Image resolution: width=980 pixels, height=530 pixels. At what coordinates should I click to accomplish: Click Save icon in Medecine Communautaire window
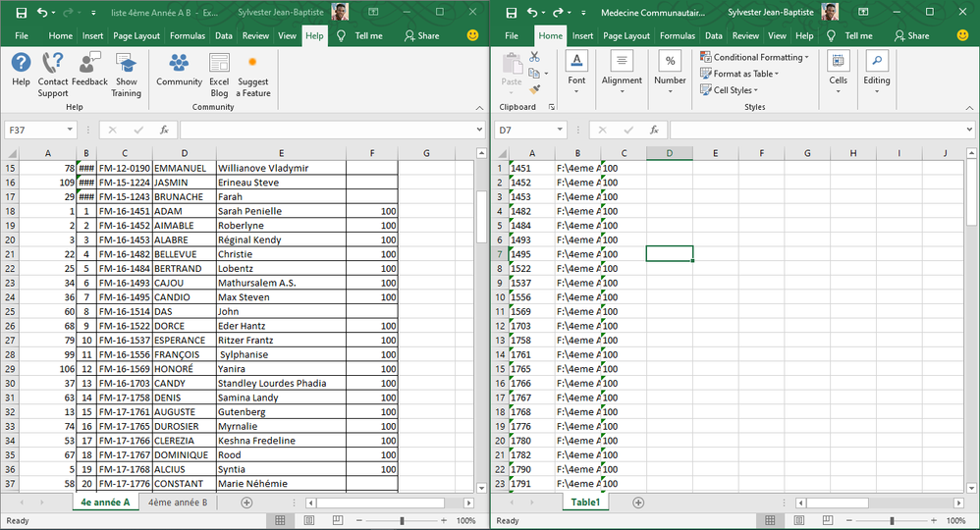(x=512, y=13)
